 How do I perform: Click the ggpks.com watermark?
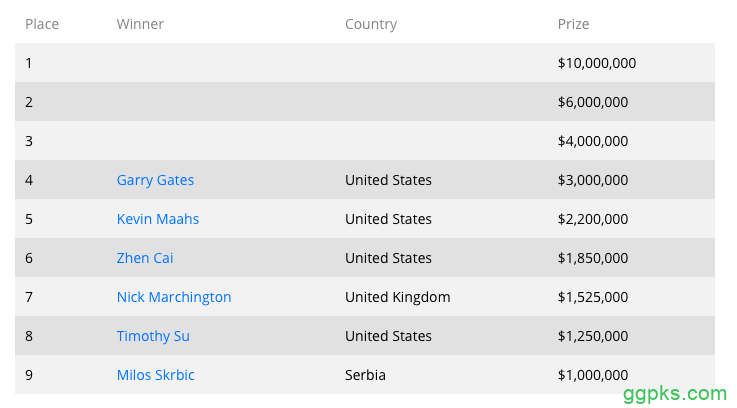[675, 394]
